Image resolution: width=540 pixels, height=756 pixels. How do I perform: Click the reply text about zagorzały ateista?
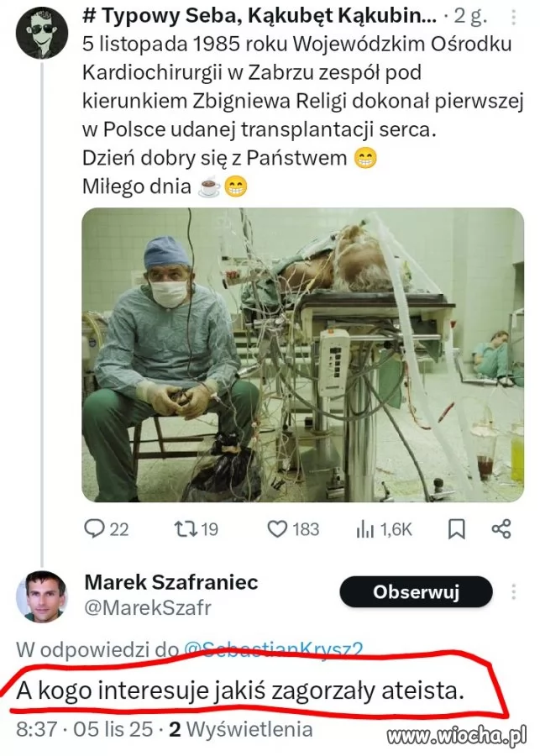pyautogui.click(x=239, y=692)
